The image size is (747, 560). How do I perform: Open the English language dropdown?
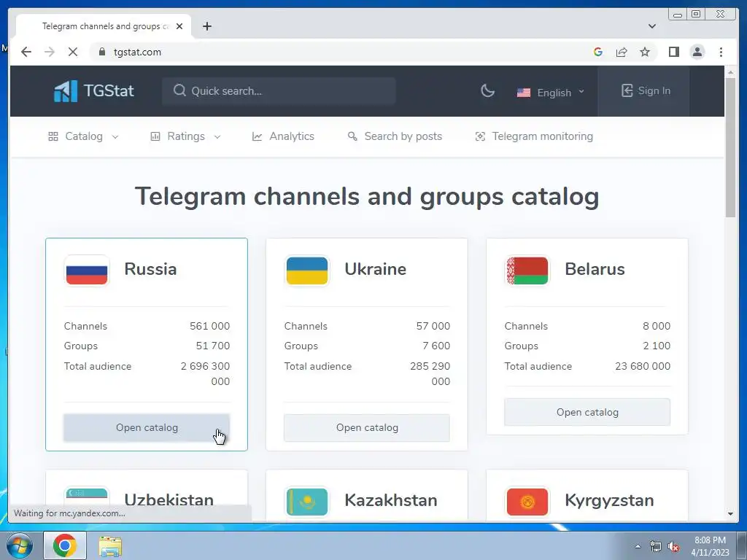[551, 93]
